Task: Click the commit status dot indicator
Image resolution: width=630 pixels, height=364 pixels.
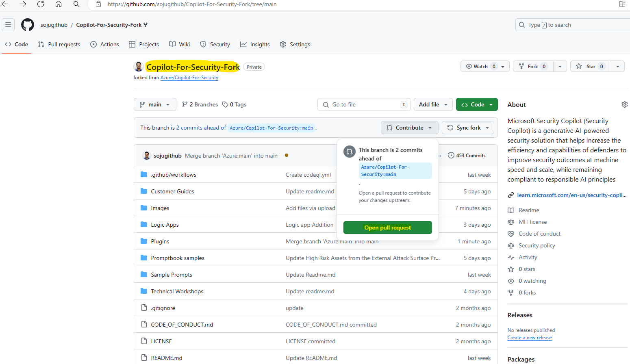Action: point(287,155)
